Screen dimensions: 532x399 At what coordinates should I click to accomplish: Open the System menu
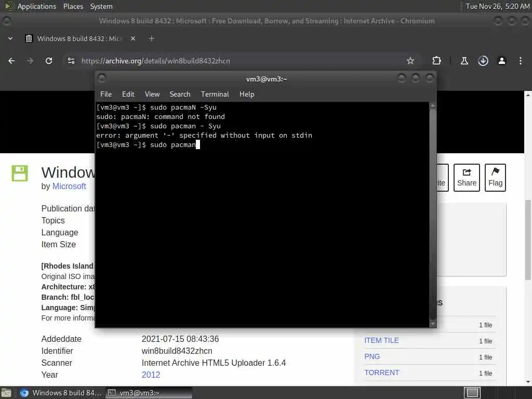tap(101, 6)
